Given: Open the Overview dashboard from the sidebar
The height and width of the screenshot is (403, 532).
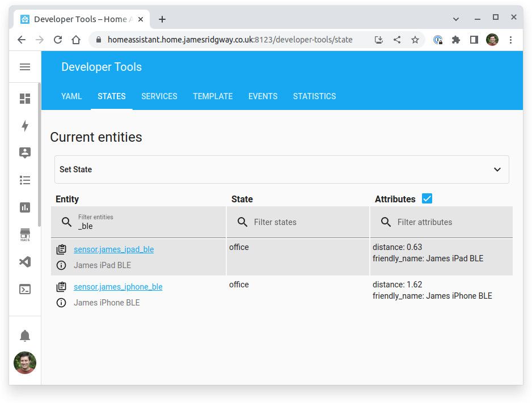Looking at the screenshot, I should point(24,98).
